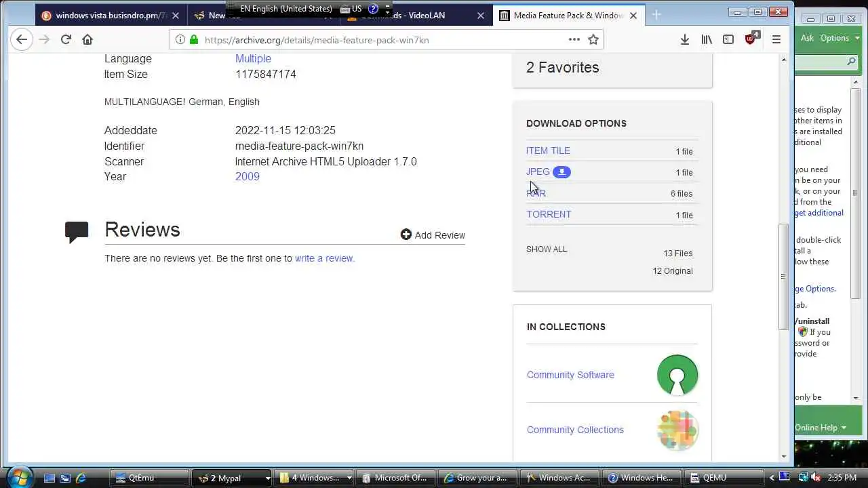Expand the Mypal taskbar group arrow

point(267,478)
